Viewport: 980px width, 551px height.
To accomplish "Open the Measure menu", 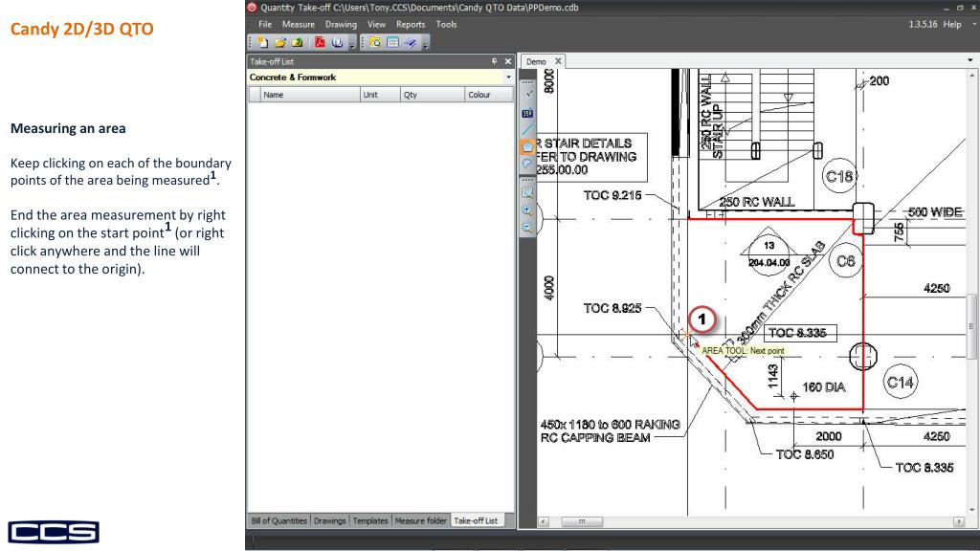I will coord(299,24).
